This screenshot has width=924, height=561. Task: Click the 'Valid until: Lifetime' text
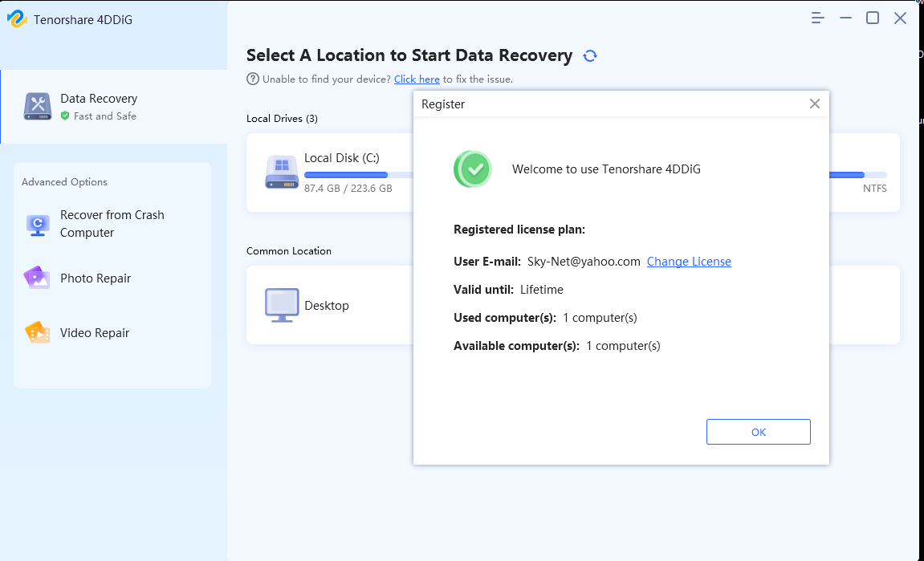(x=508, y=290)
